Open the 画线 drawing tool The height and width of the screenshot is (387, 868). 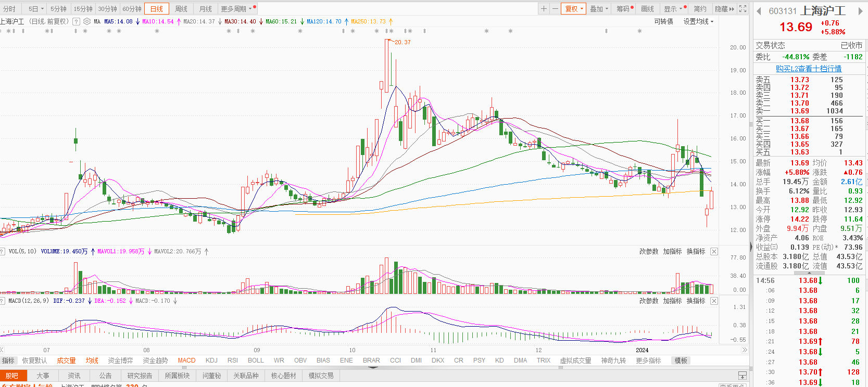(x=647, y=9)
